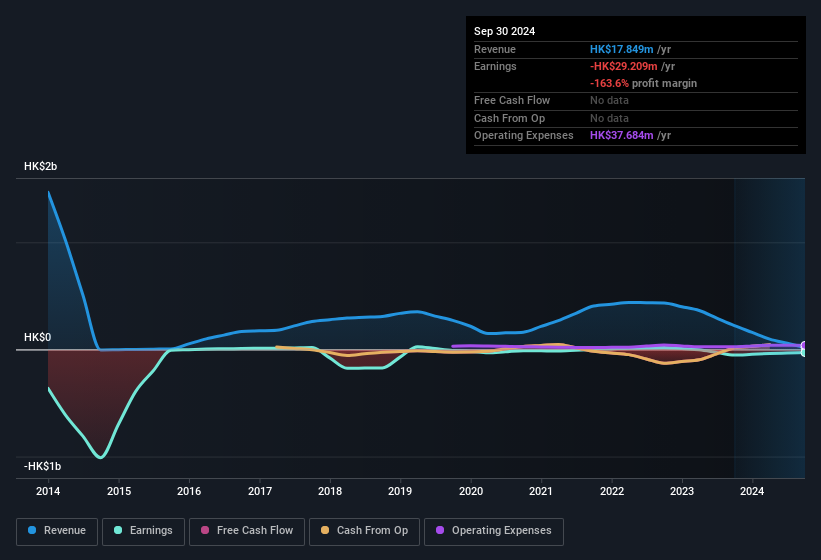Click the 2017 x-axis label
The image size is (821, 560).
[x=260, y=491]
